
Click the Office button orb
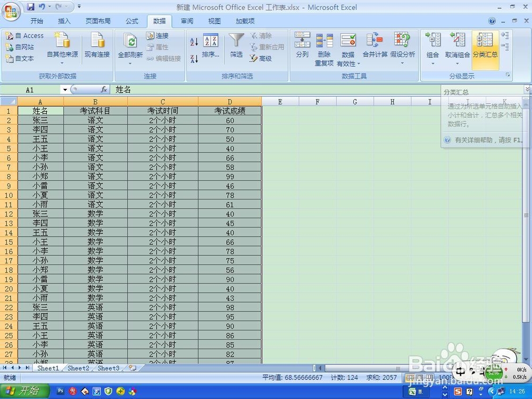pyautogui.click(x=11, y=12)
